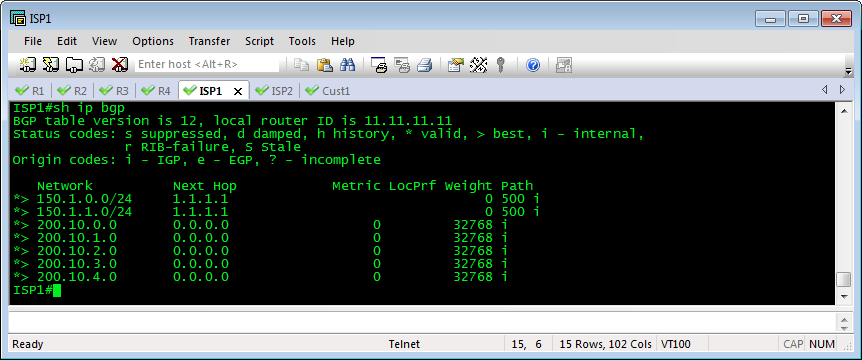Click the 200.10.3.0 network entry
862x360 pixels.
pyautogui.click(x=77, y=264)
